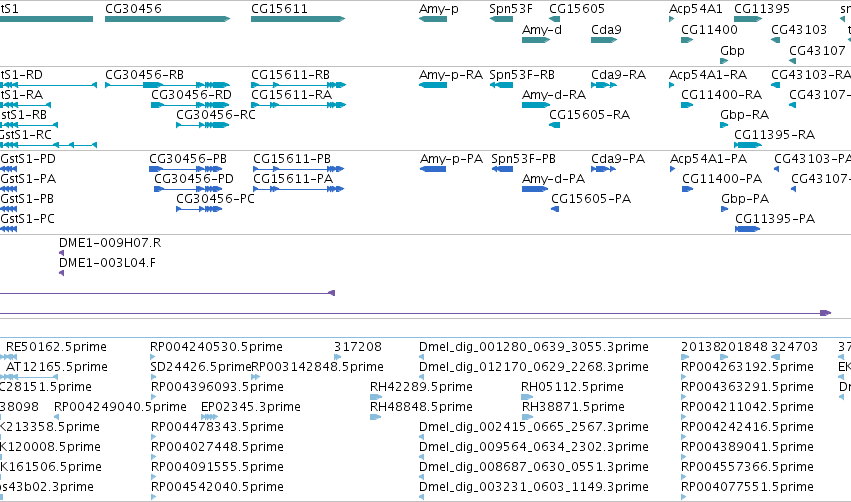851x502 pixels.
Task: Click EST RP004240530.5prime
Action: pyautogui.click(x=217, y=347)
